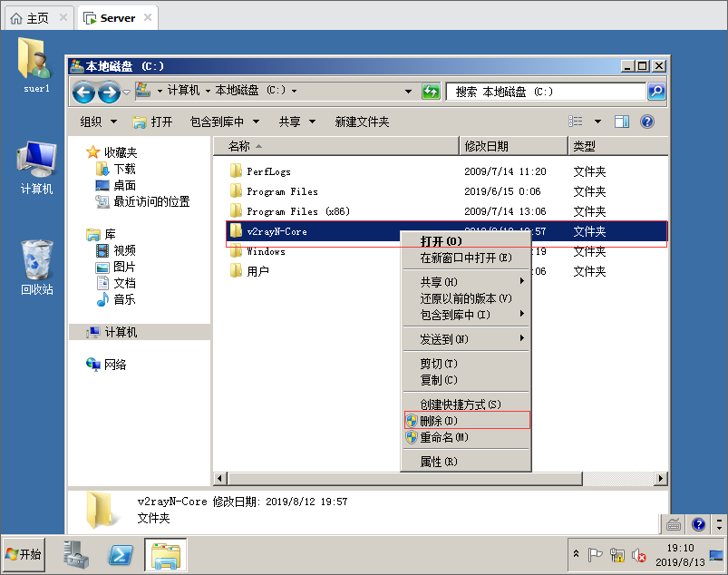
Task: Open the Recycle Bin desktop icon
Action: coord(36,268)
